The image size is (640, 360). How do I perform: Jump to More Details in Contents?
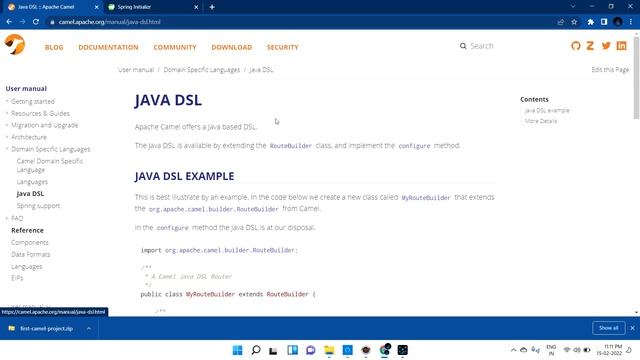tap(540, 121)
